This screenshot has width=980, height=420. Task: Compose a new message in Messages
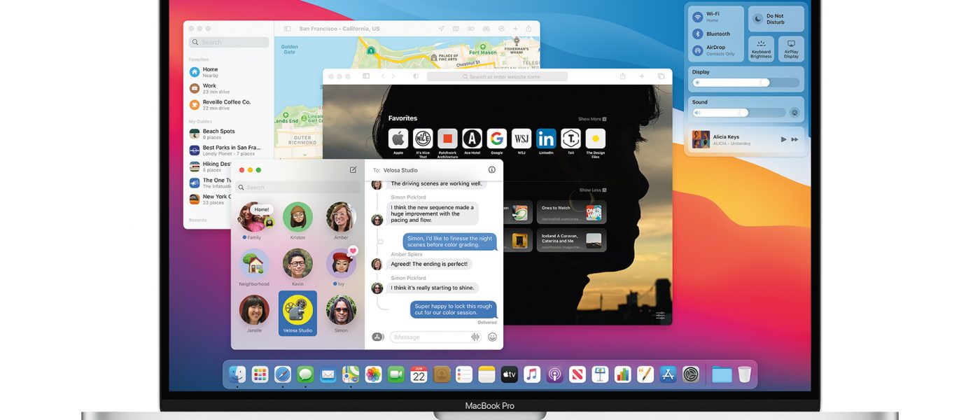coord(353,169)
